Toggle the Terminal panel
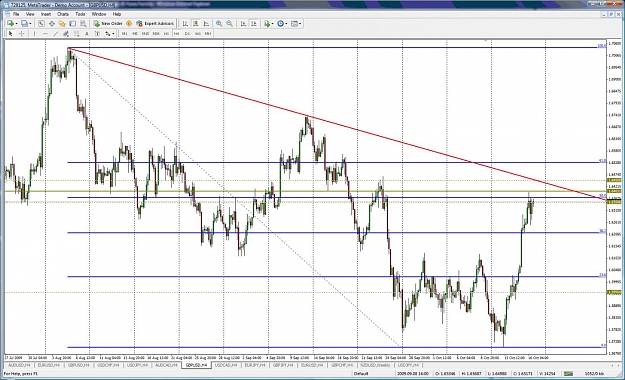Viewport: 625px width, 380px height. click(73, 24)
